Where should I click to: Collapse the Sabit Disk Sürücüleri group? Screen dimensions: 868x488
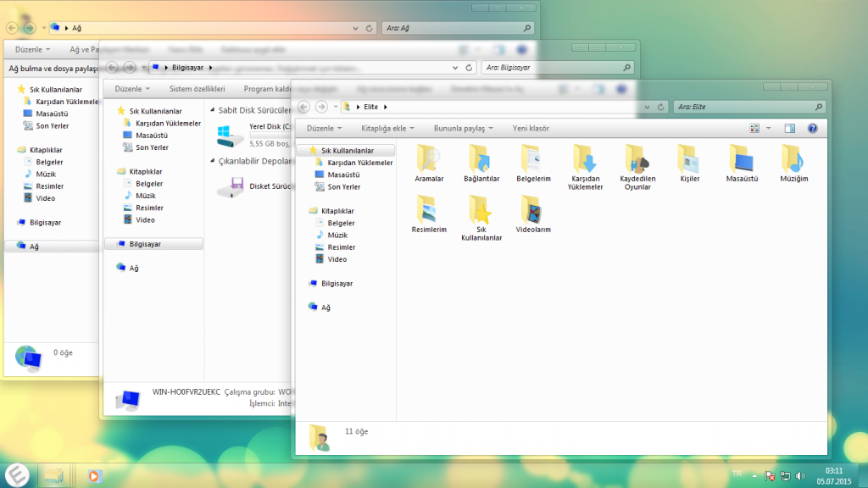[213, 110]
